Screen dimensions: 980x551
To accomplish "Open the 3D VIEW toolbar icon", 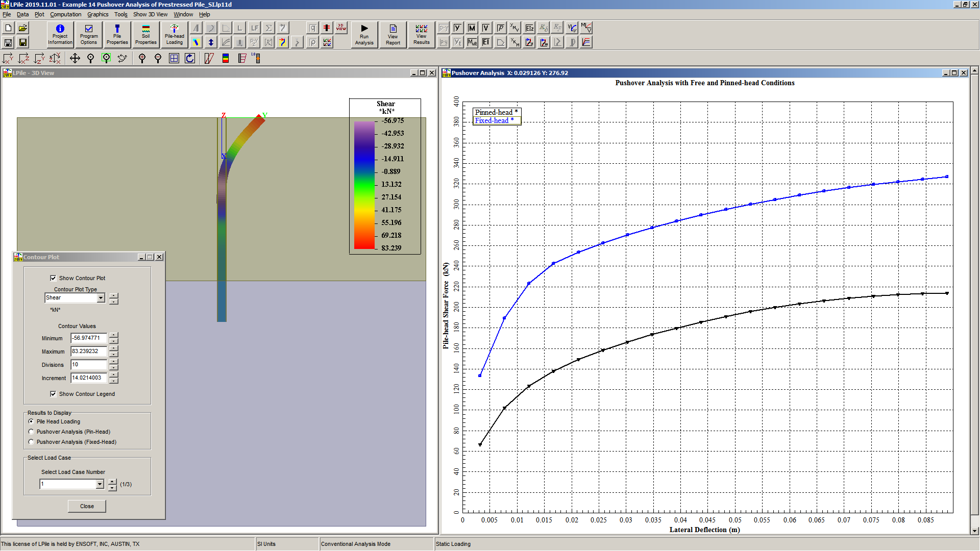I will coord(341,28).
